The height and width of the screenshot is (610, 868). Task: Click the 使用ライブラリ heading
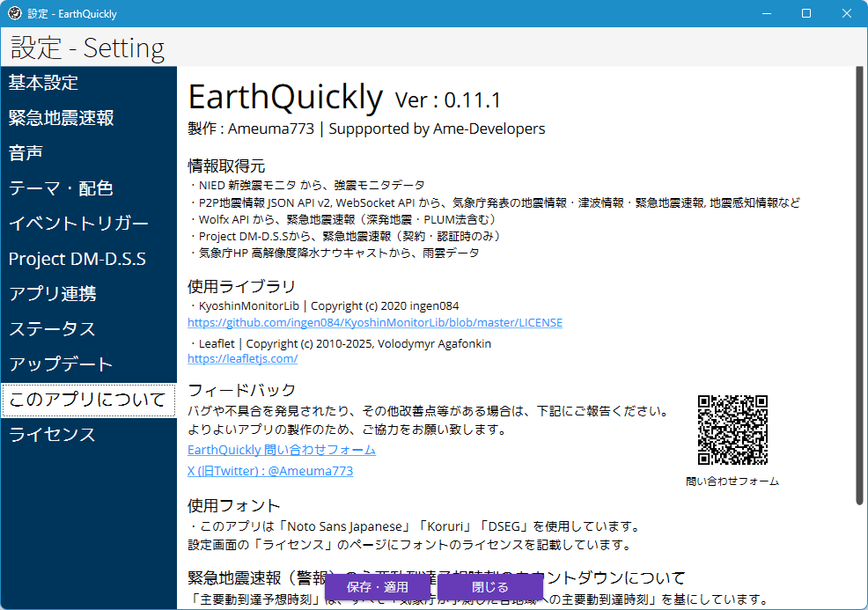(x=241, y=286)
